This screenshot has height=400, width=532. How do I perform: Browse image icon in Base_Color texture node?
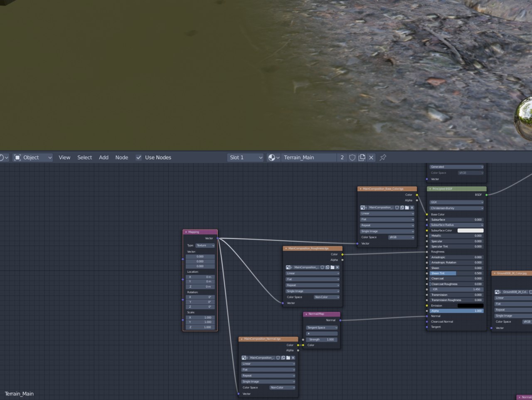point(364,207)
